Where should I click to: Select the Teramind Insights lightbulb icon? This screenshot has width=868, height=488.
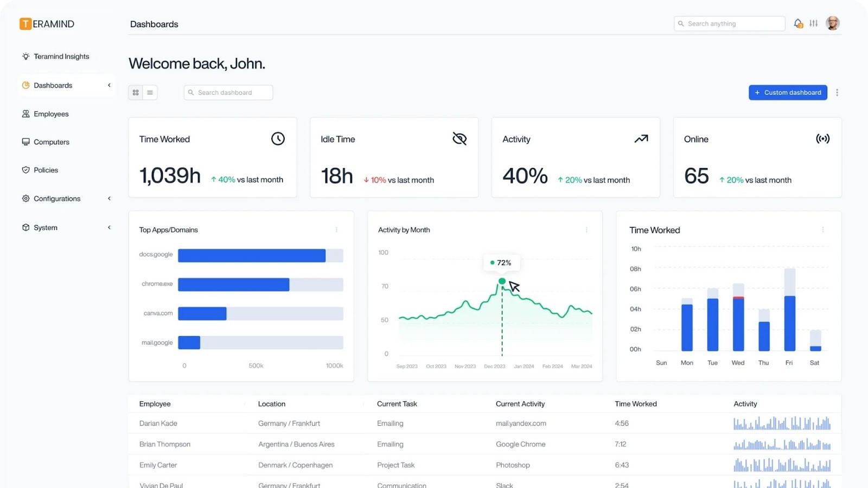25,56
